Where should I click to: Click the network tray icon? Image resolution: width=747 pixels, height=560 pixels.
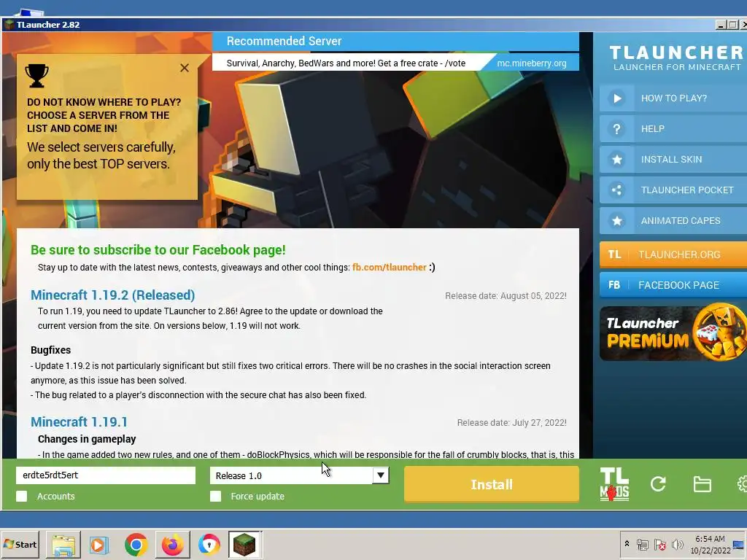[x=643, y=544]
